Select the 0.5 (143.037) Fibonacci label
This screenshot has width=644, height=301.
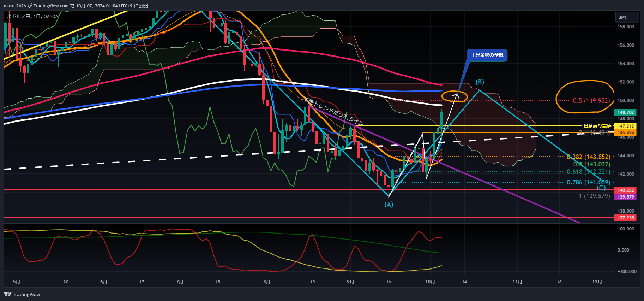coord(592,164)
